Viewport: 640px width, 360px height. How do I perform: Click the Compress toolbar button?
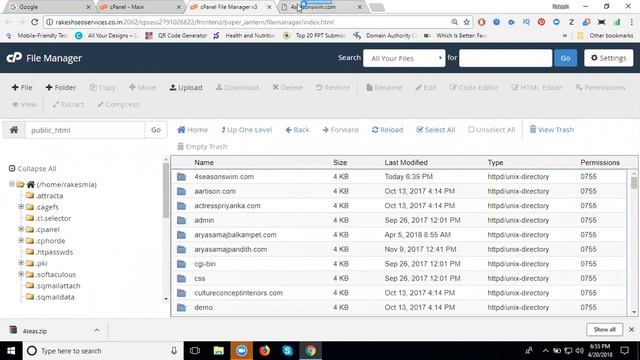pyautogui.click(x=118, y=104)
